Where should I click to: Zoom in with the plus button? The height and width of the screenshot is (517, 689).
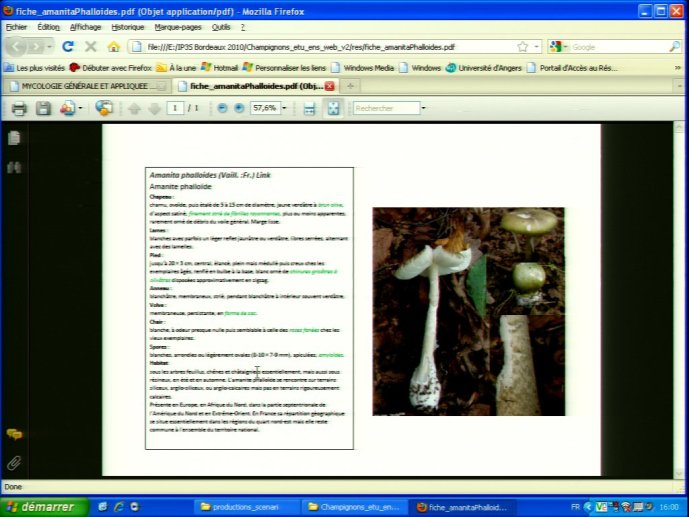tap(239, 108)
